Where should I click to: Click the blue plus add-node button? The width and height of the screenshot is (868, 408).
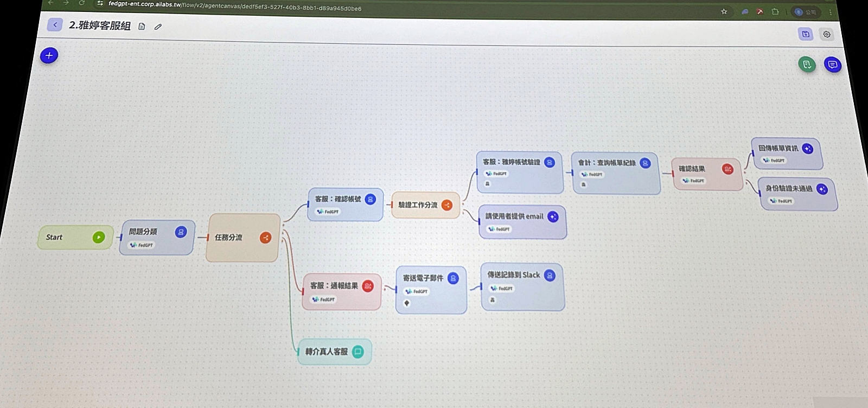click(49, 55)
